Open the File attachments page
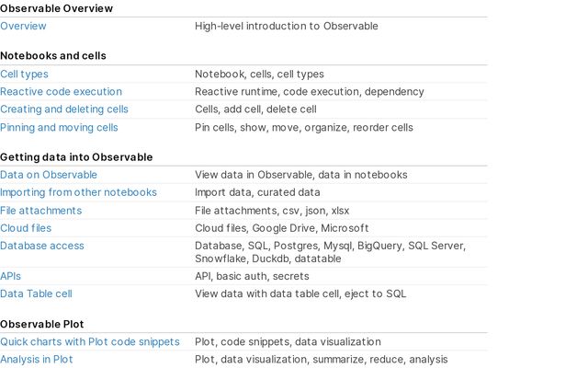The height and width of the screenshot is (368, 588). pos(40,211)
